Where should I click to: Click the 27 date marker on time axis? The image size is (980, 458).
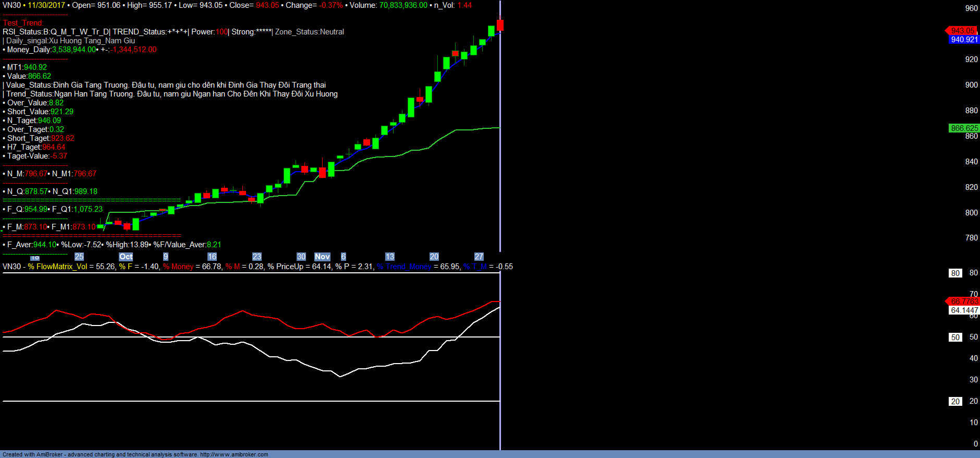[x=479, y=257]
